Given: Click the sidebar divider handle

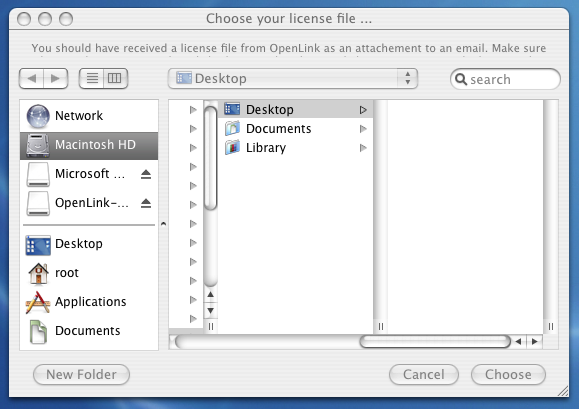Looking at the screenshot, I should (x=163, y=224).
